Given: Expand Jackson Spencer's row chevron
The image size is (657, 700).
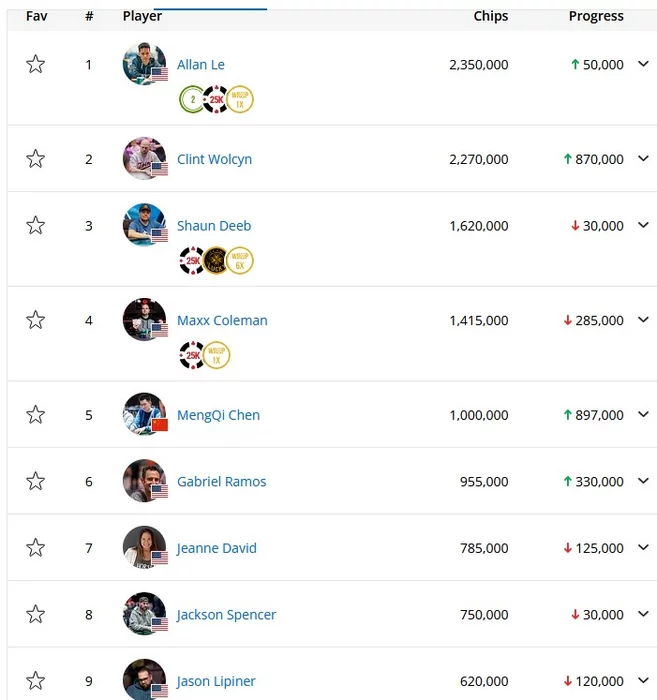Looking at the screenshot, I should pyautogui.click(x=643, y=614).
